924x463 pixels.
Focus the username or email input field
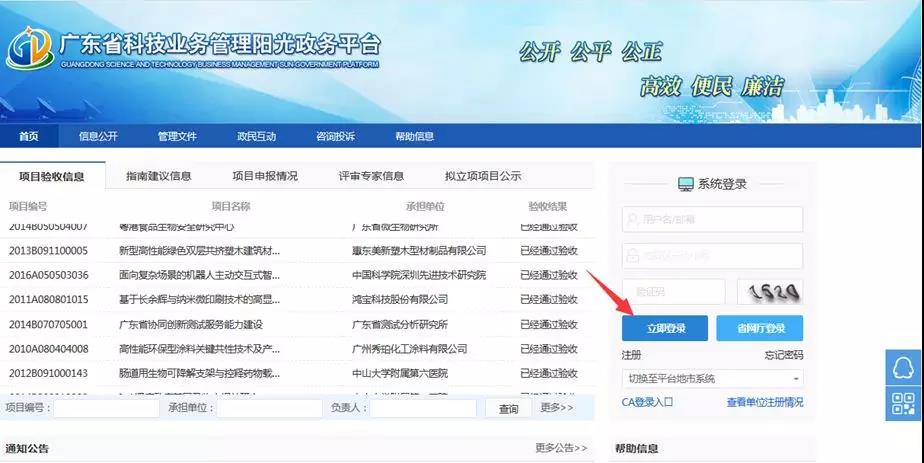(x=711, y=219)
